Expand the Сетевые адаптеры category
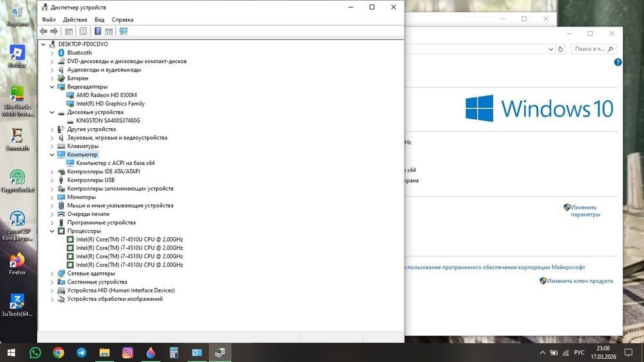Screen dimensions: 644x362 52,274
